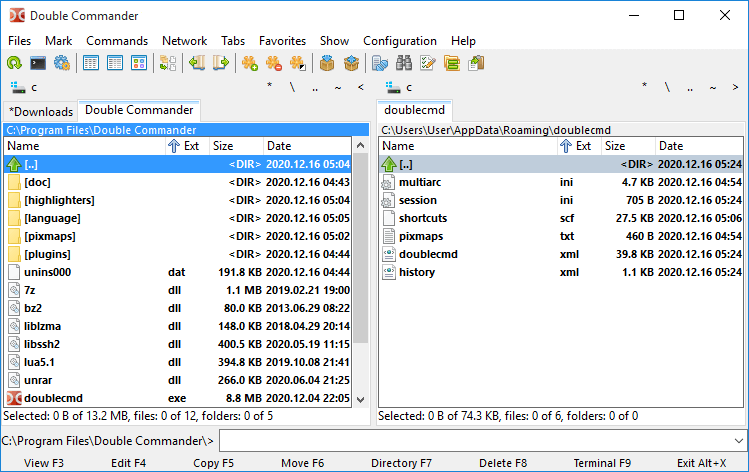Unselect group with the minus star icon

[x=274, y=63]
